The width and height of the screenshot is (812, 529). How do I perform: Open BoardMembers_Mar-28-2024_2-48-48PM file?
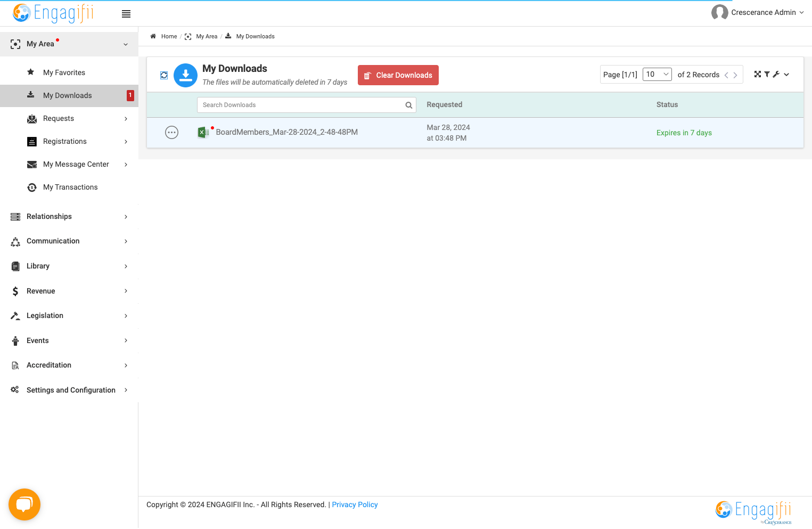[286, 132]
